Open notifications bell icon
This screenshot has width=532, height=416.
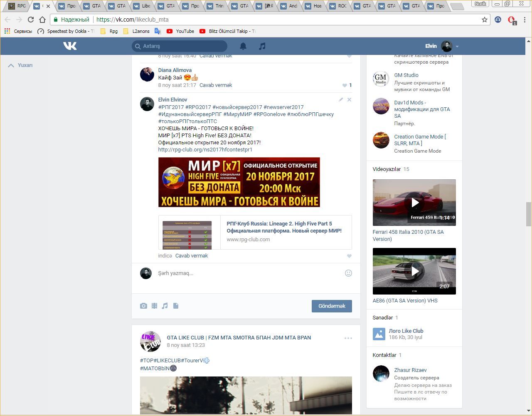point(243,46)
